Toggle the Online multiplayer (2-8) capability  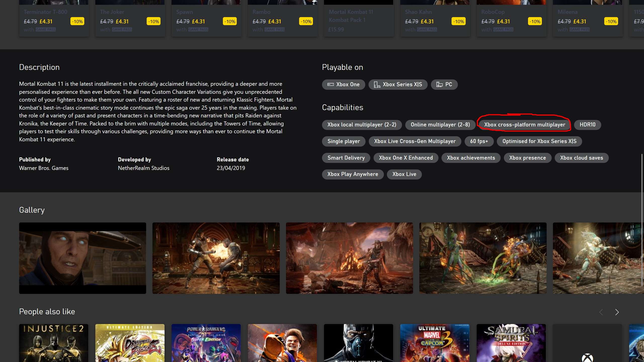click(x=440, y=124)
